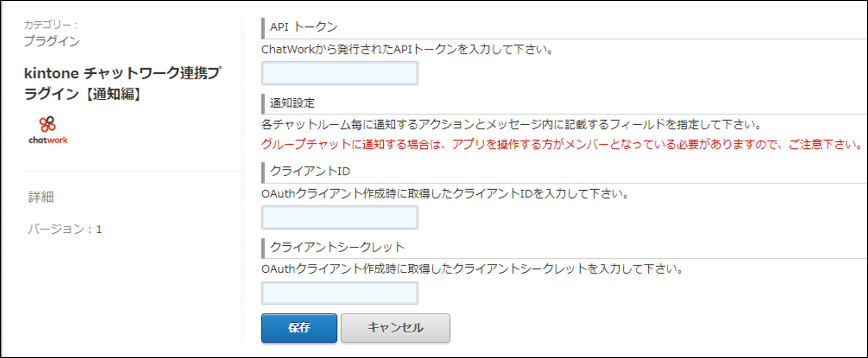Click the カテゴリー label
The width and height of the screenshot is (868, 358).
(51, 24)
